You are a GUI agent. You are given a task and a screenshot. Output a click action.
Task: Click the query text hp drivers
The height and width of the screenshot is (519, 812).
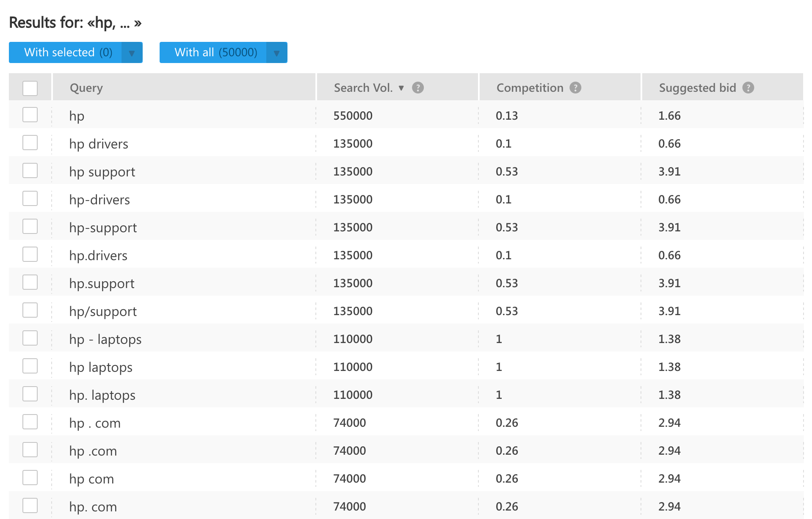(99, 144)
